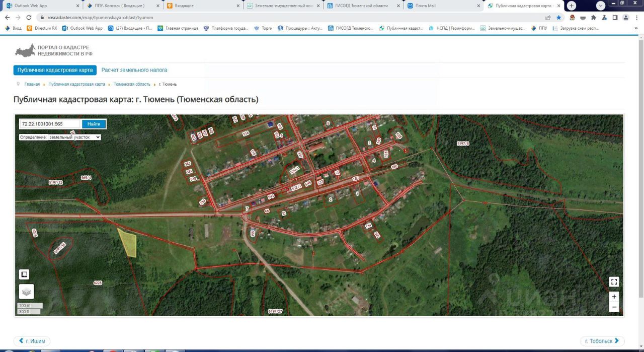Open the ППУ bookmark

click(x=539, y=28)
